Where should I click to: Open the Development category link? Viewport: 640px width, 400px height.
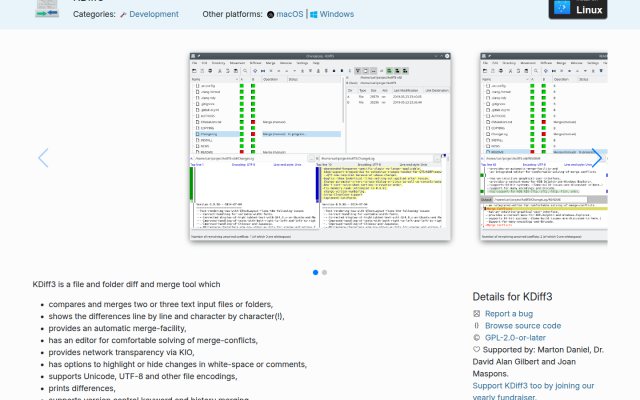pyautogui.click(x=154, y=14)
